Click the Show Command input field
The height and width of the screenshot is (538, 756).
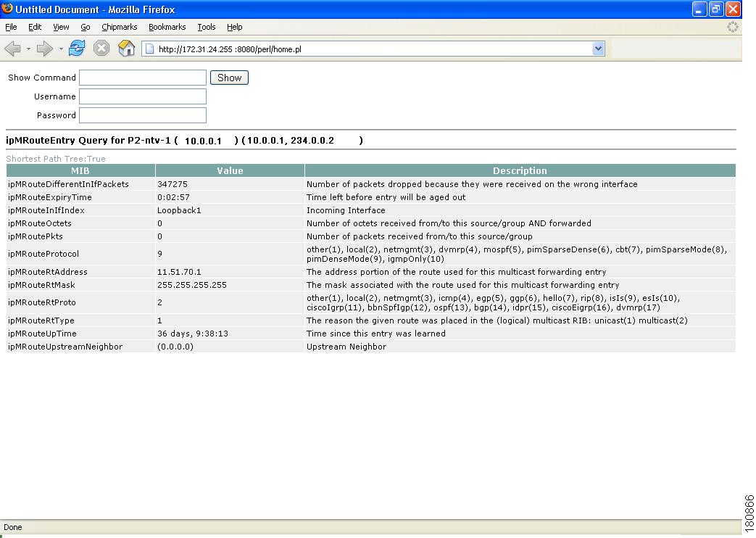click(x=142, y=78)
